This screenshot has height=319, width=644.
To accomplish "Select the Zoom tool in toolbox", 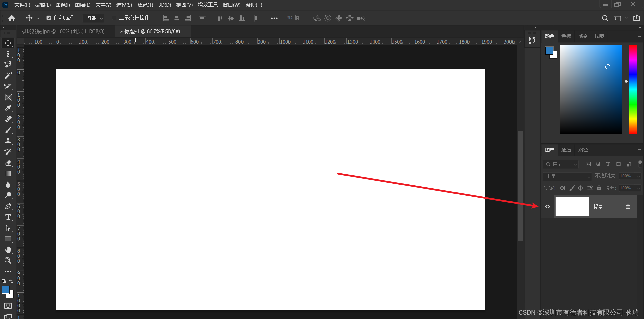I will click(8, 260).
